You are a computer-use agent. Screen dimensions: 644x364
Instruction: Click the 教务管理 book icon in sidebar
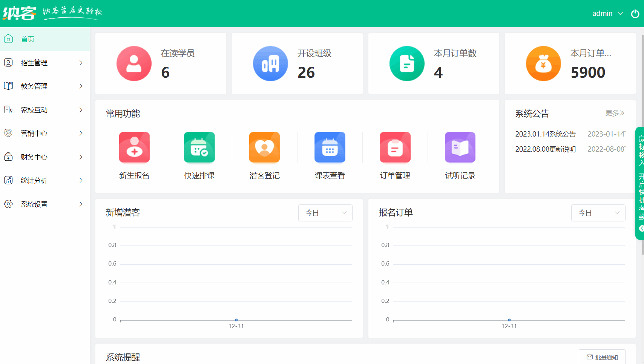8,86
